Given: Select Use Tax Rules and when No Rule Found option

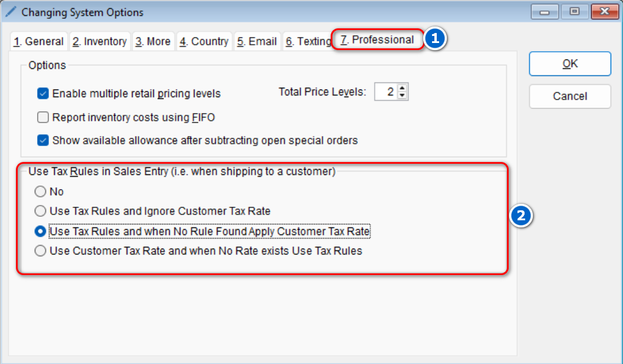Looking at the screenshot, I should (x=40, y=231).
